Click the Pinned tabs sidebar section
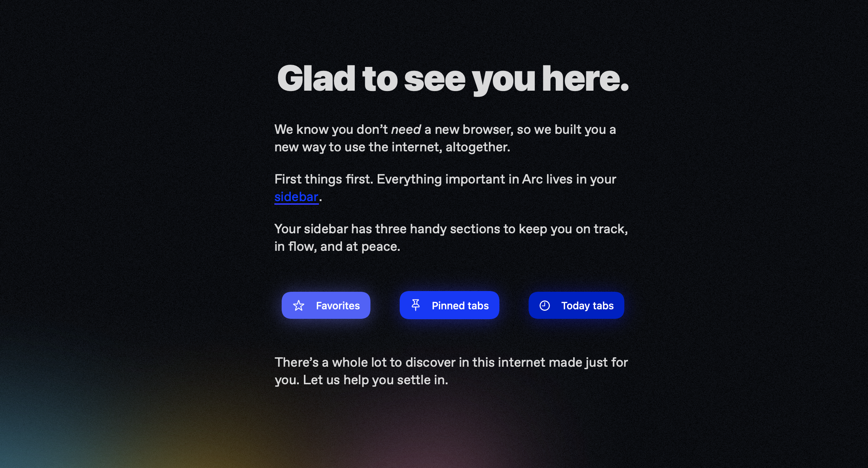This screenshot has width=868, height=468. click(x=448, y=305)
